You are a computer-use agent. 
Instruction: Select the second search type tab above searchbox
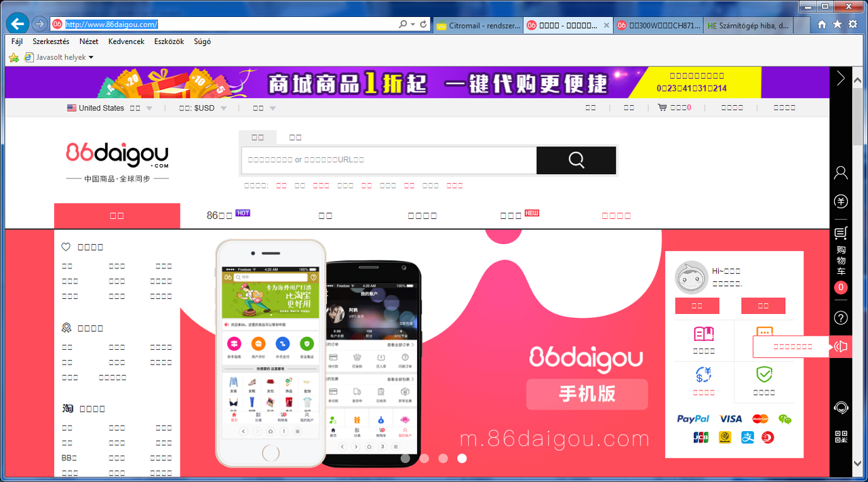point(295,137)
